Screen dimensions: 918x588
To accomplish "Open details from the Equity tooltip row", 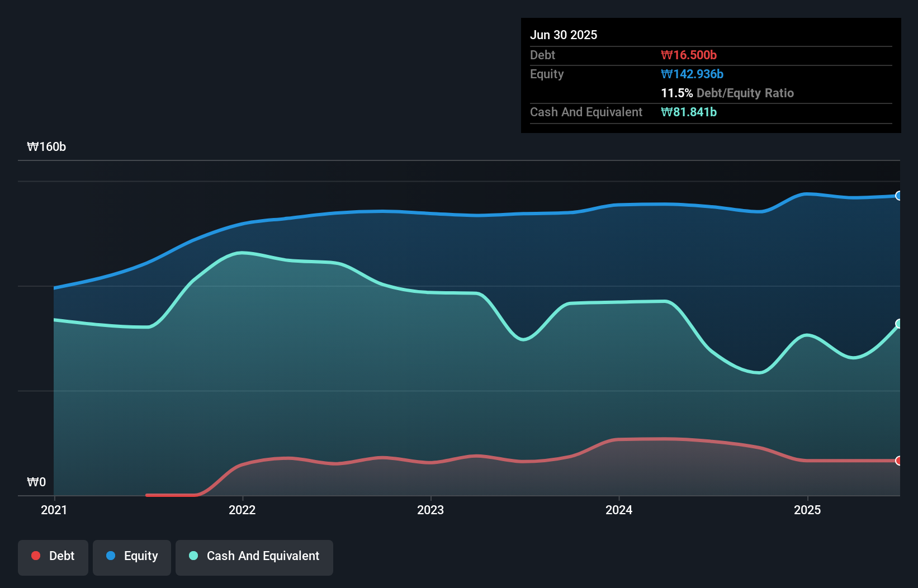I will (692, 74).
